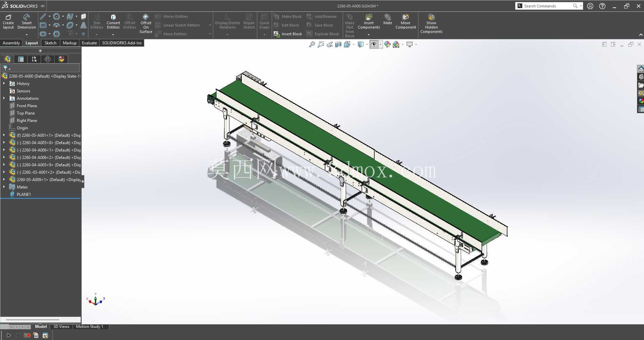Click the Record/Pause Macro button
Screen dimensions: 644x340
27,335
